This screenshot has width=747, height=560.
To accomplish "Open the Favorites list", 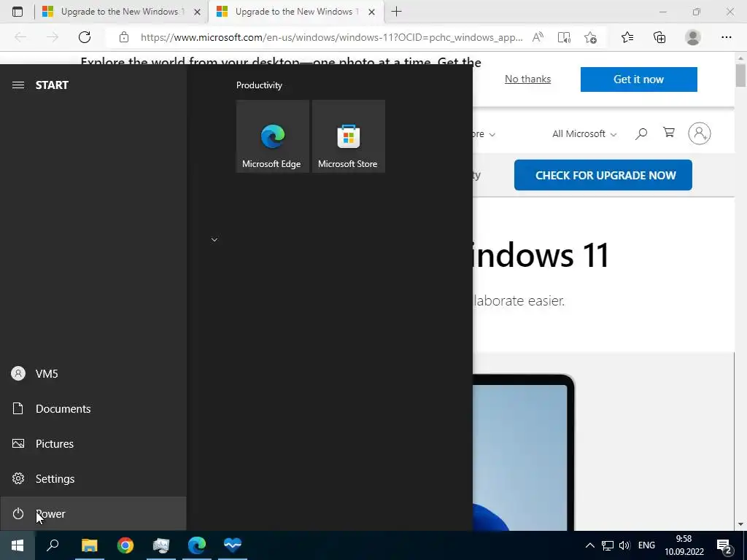I will pyautogui.click(x=627, y=37).
